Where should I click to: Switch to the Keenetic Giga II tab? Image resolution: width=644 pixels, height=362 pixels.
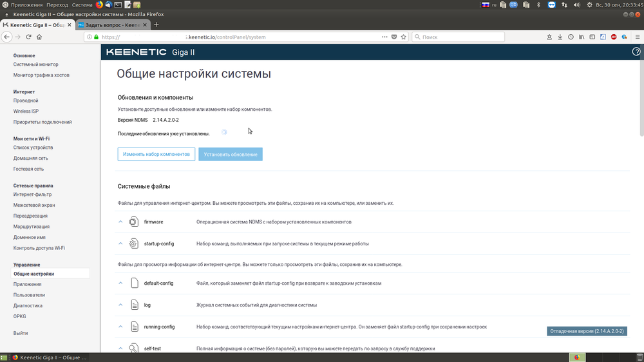(x=37, y=24)
